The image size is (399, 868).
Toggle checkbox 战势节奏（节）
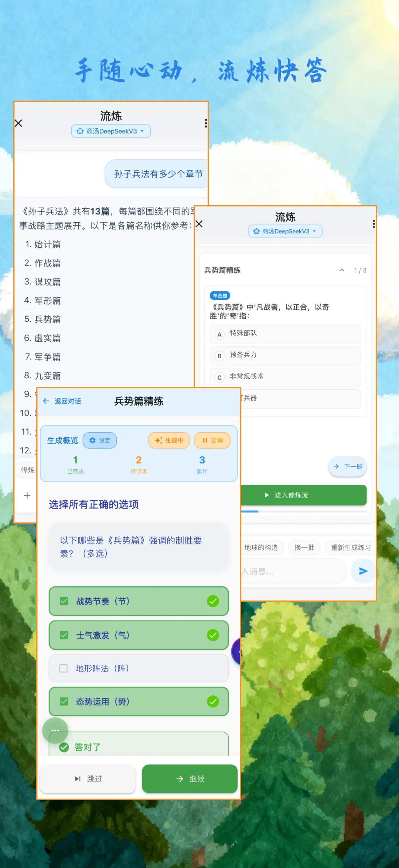[64, 601]
